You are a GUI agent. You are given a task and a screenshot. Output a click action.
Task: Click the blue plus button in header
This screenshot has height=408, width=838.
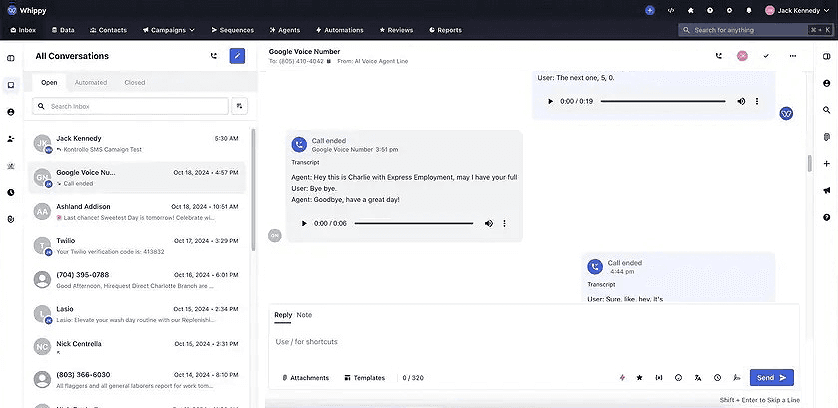(650, 10)
